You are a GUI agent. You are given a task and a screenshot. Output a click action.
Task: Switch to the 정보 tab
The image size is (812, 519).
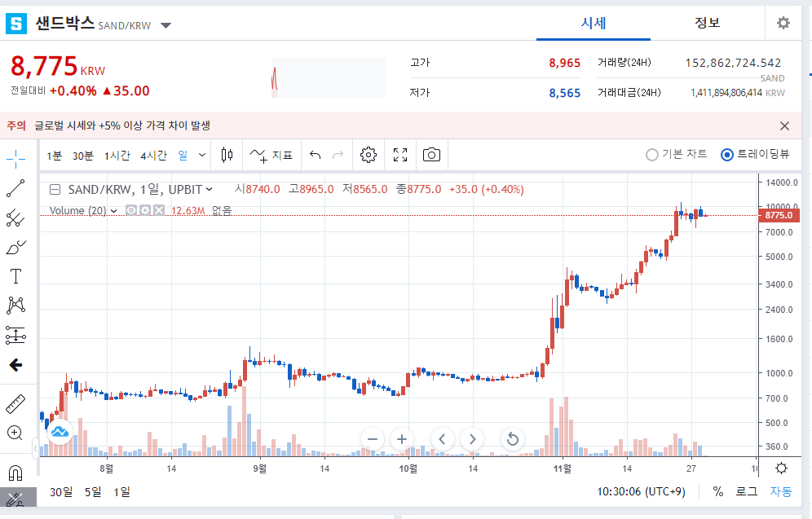click(708, 23)
